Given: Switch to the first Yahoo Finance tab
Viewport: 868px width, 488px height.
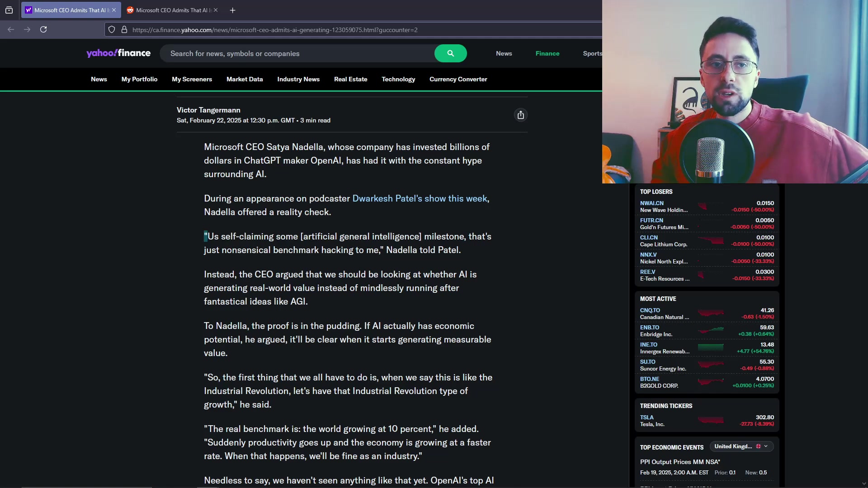Looking at the screenshot, I should pos(71,10).
